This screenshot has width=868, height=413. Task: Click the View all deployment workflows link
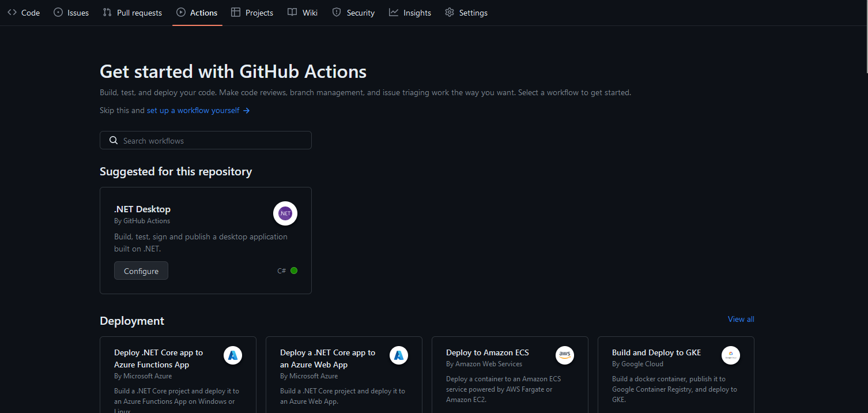coord(741,319)
